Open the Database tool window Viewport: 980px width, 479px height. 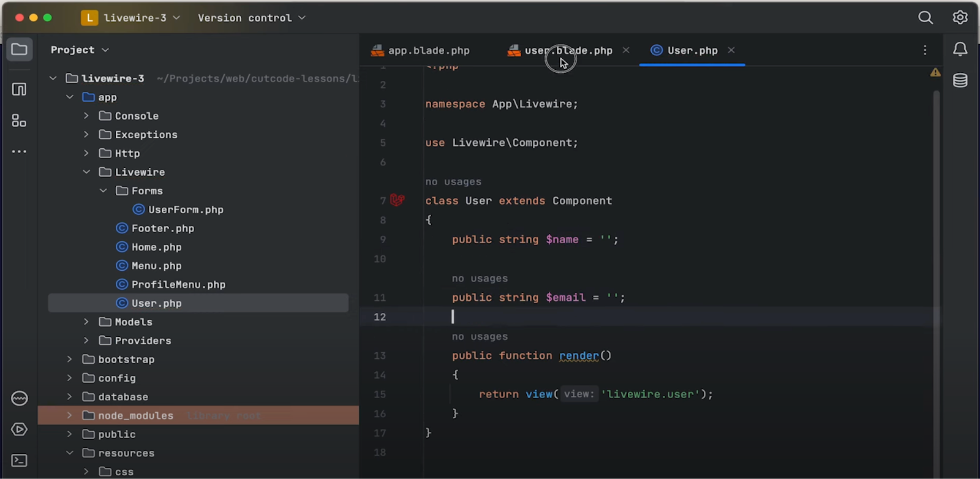(x=960, y=80)
